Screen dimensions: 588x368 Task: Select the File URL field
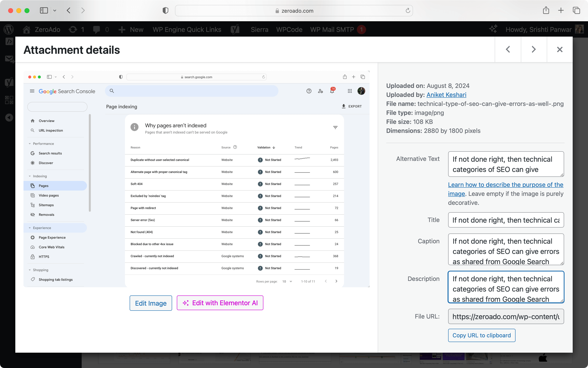[x=506, y=316]
